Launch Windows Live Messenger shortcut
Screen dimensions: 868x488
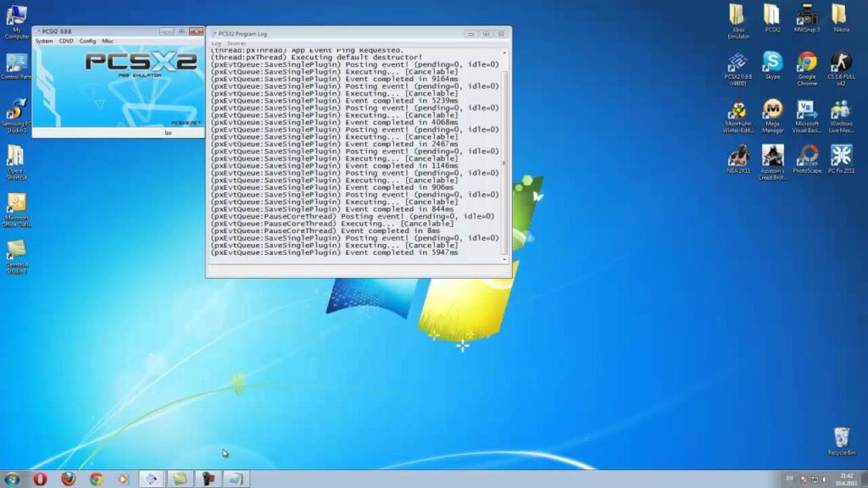841,115
